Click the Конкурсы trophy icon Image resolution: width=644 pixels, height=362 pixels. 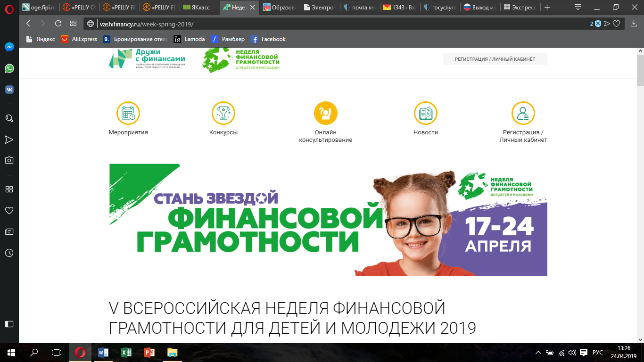223,113
